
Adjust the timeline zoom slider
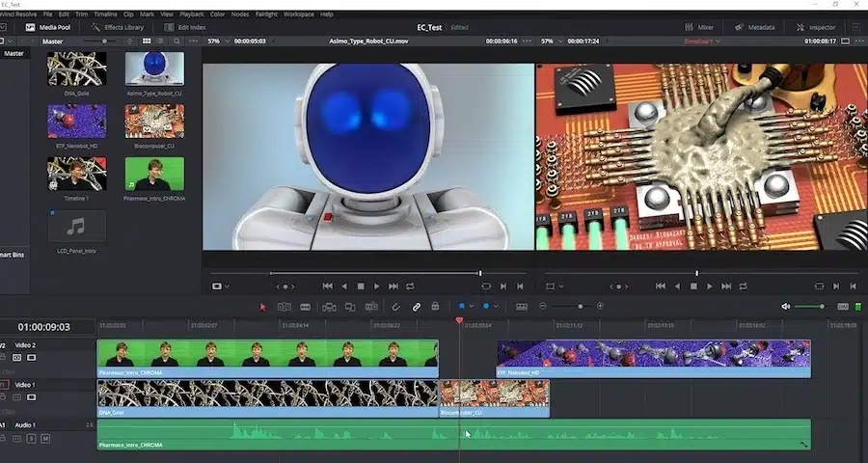(x=580, y=307)
